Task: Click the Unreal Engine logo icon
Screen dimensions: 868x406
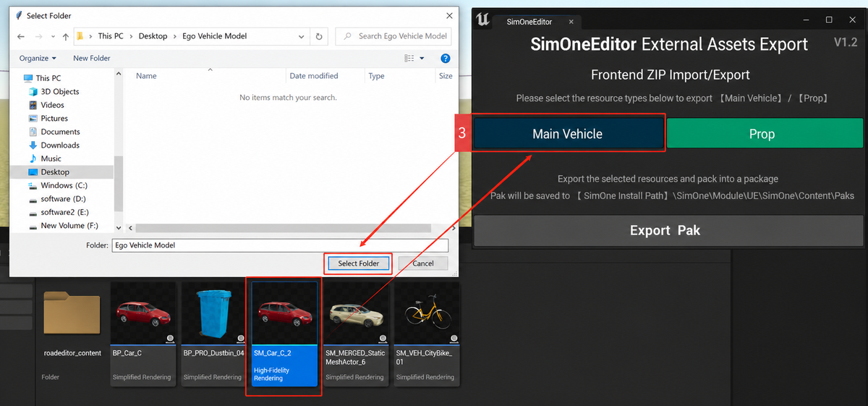Action: (x=483, y=20)
